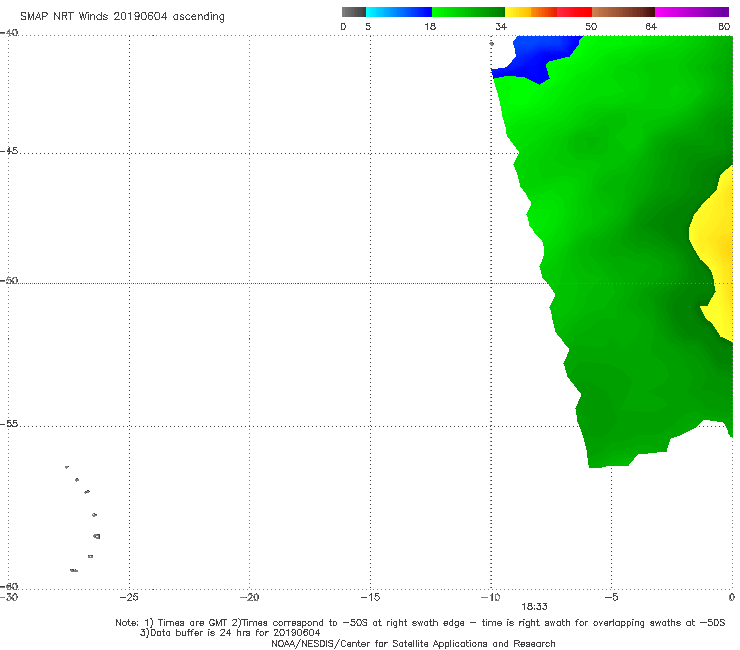Select the '-10' longitude axis label
The height and width of the screenshot is (650, 740).
491,597
